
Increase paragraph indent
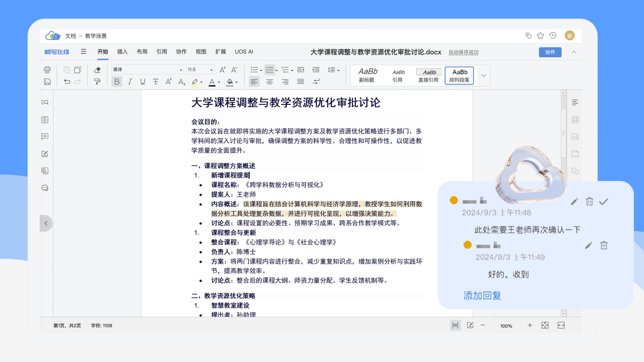tap(316, 70)
